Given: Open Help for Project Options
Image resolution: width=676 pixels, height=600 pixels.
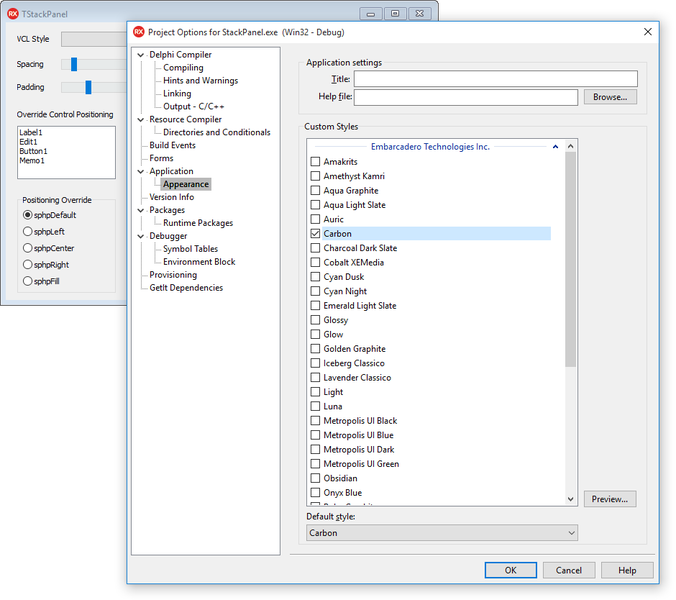Looking at the screenshot, I should click(x=627, y=570).
